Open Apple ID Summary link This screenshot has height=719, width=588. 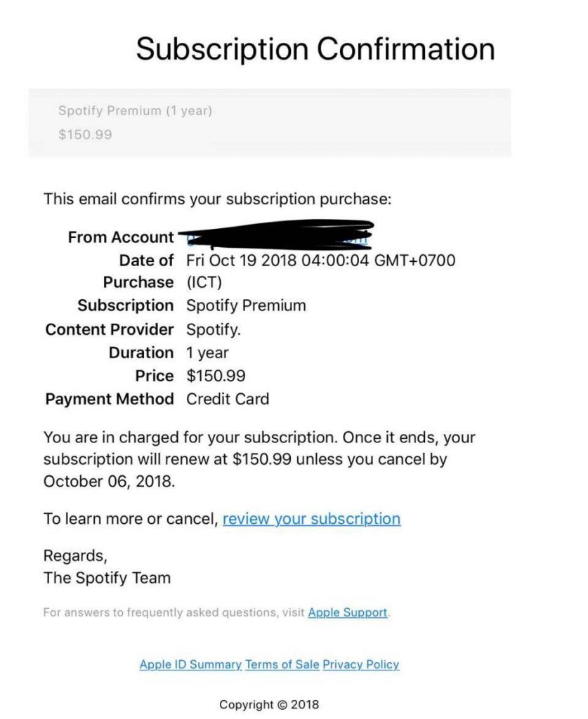coord(190,664)
